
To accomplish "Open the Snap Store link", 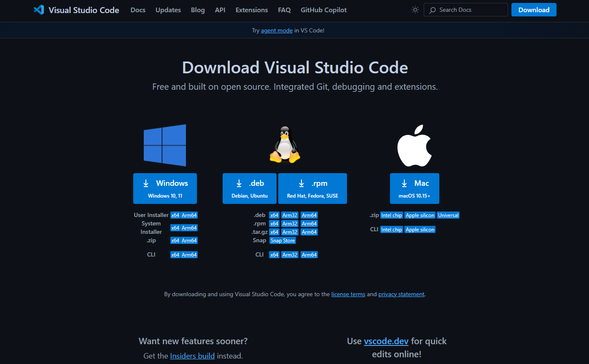I will [x=282, y=241].
